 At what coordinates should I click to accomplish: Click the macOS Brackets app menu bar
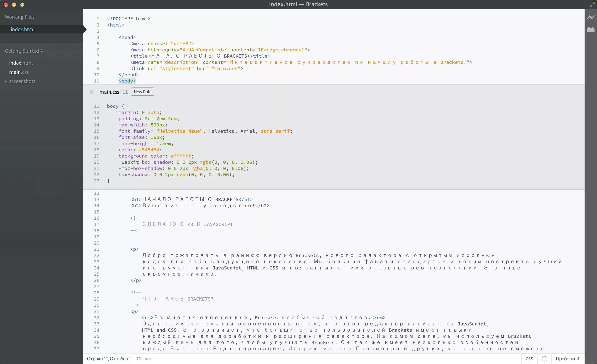click(x=298, y=4)
